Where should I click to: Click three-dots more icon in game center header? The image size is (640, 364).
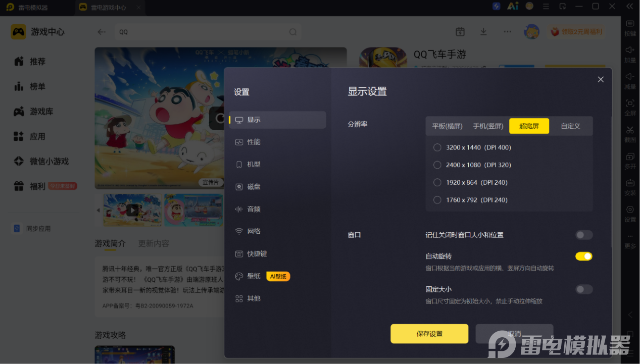coord(507,31)
